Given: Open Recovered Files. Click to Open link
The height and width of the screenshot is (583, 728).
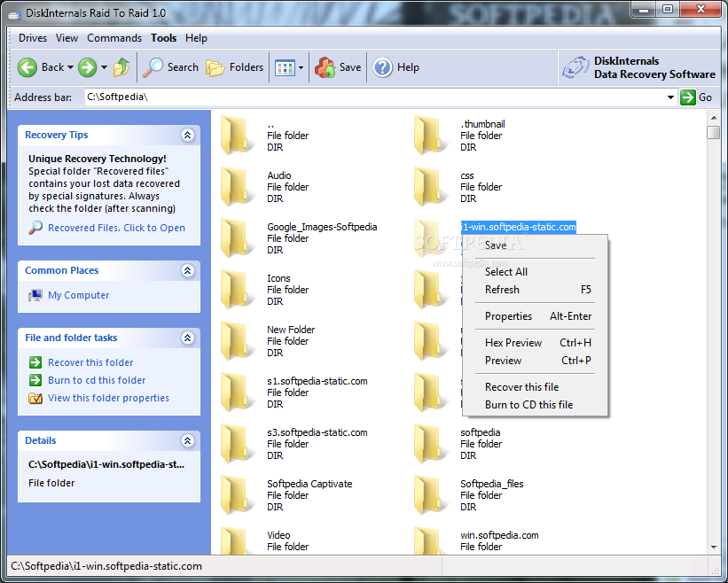Looking at the screenshot, I should [116, 228].
